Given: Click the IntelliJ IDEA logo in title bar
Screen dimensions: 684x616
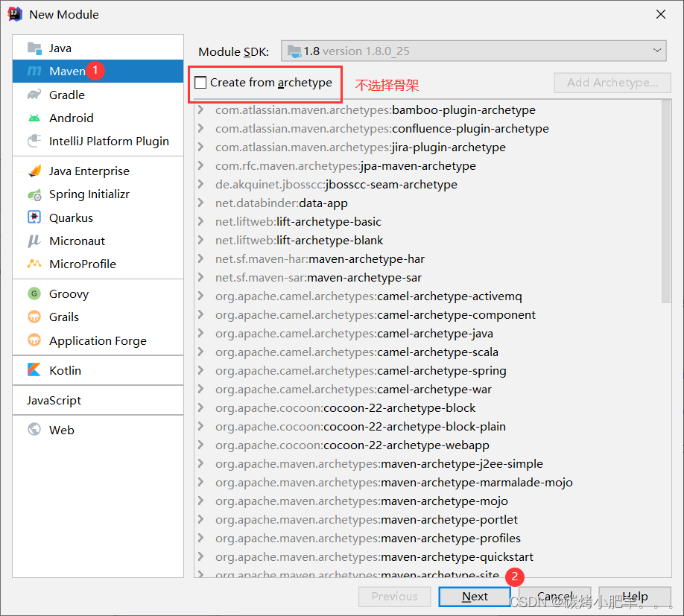Looking at the screenshot, I should tap(14, 14).
